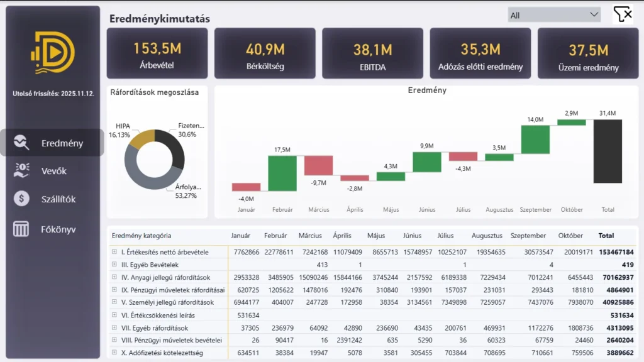This screenshot has width=644, height=362.
Task: Click the clear filters funnel icon
Action: point(623,14)
